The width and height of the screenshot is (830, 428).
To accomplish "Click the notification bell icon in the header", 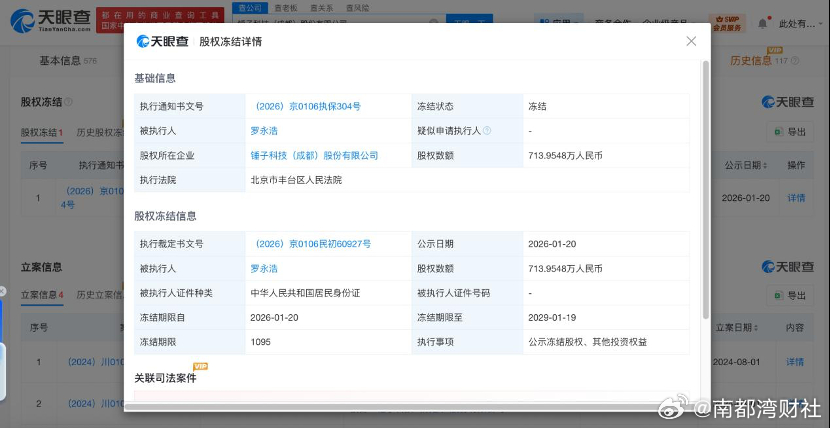I will (764, 22).
